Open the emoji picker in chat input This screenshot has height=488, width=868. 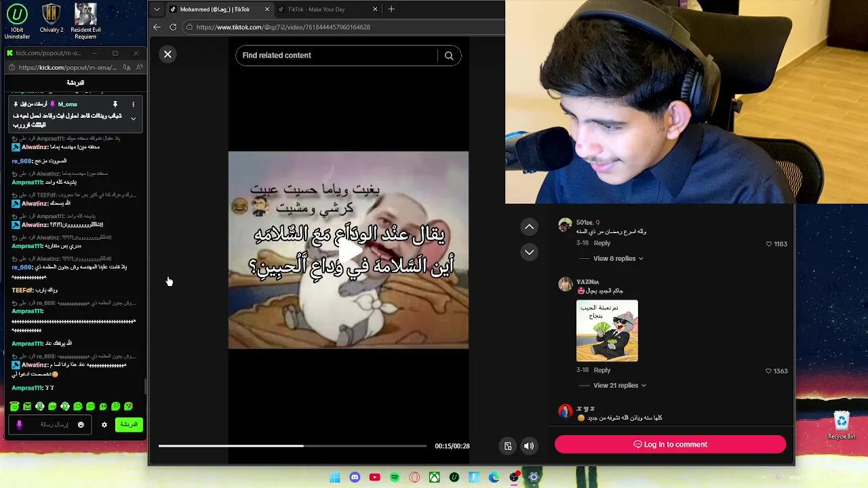click(x=81, y=425)
